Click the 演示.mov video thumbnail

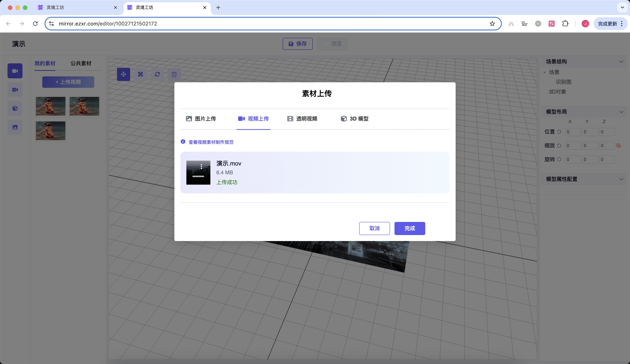(x=198, y=172)
